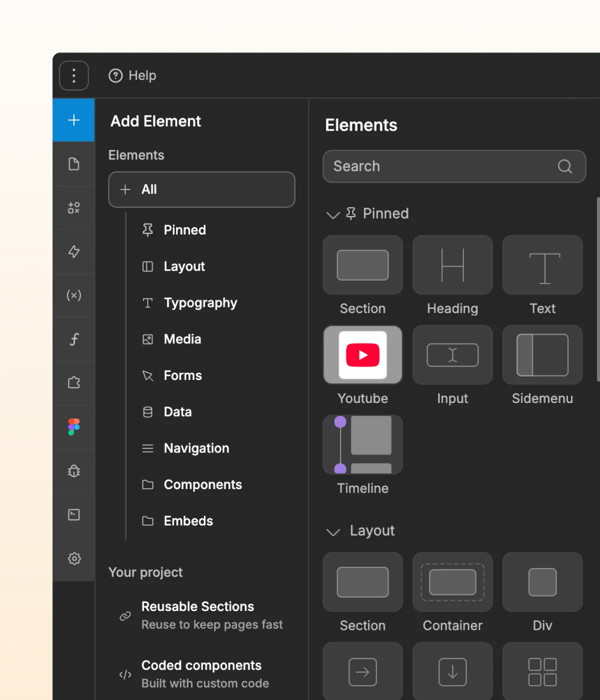Click the Elements search field
The height and width of the screenshot is (700, 600).
pos(454,166)
